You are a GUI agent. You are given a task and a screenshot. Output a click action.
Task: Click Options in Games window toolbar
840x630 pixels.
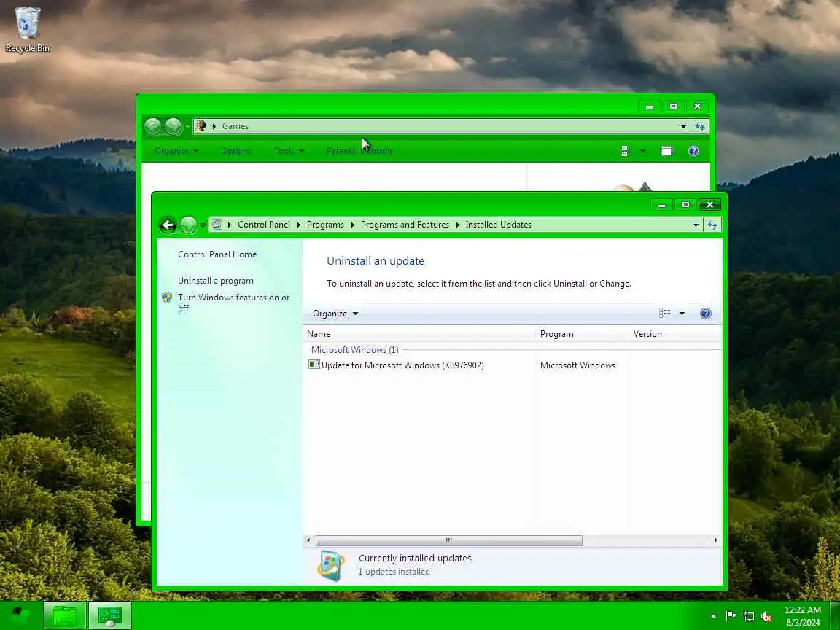236,151
